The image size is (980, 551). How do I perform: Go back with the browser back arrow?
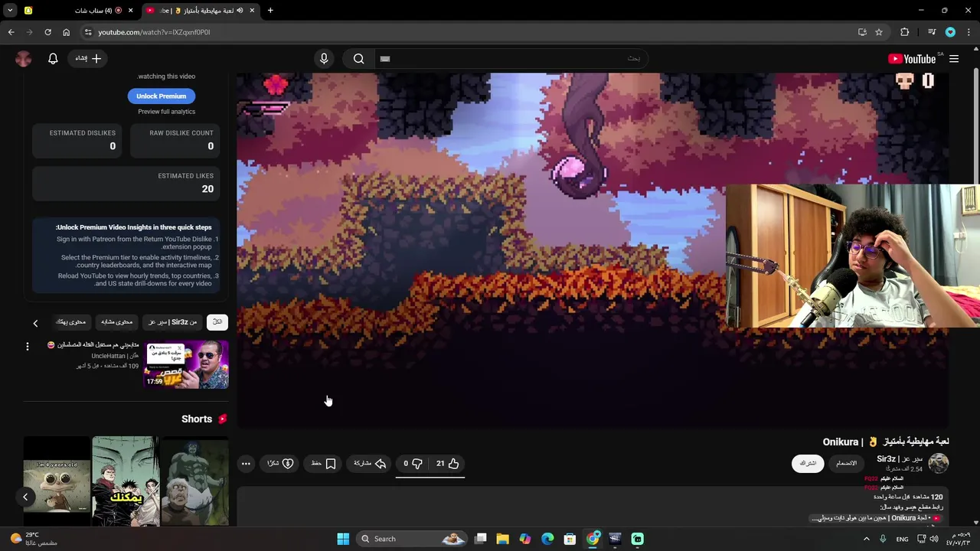coord(11,32)
